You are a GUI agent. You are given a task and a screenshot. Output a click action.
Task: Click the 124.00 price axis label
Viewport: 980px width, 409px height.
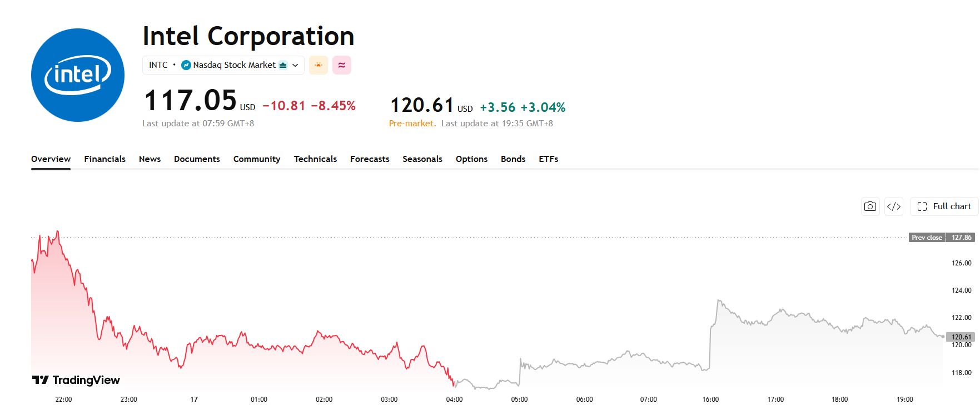click(962, 290)
